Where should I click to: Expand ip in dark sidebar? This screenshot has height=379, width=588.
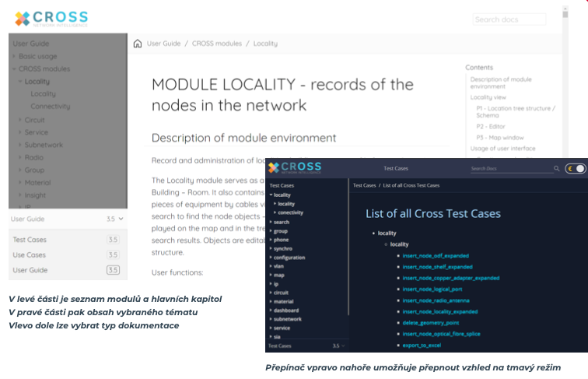(271, 284)
